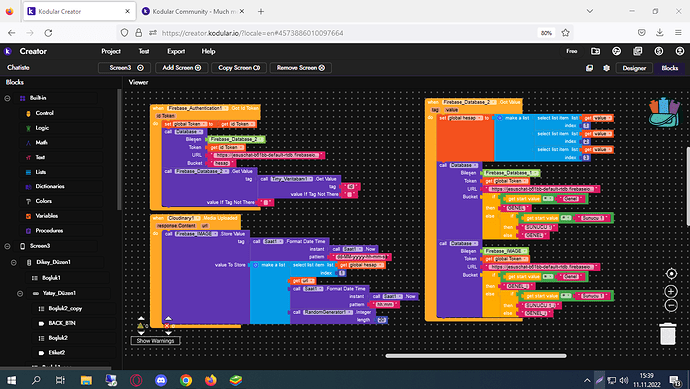Open Windows Start menu
This screenshot has width=690, height=389.
(11, 380)
